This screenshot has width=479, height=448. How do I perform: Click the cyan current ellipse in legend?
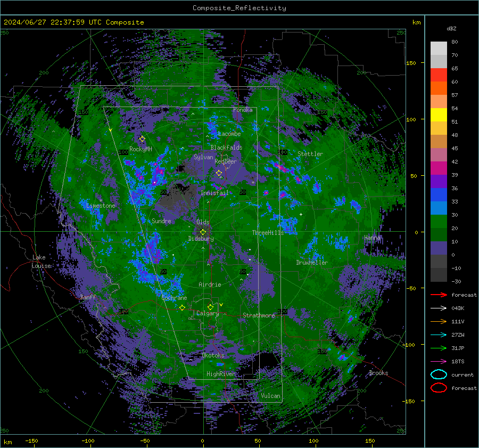point(439,374)
